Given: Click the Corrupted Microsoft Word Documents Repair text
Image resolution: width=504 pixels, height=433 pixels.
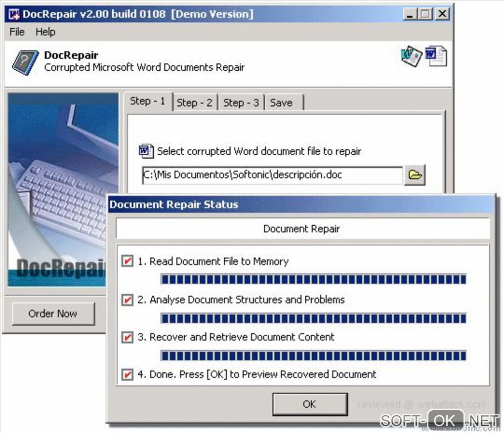Looking at the screenshot, I should point(144,68).
